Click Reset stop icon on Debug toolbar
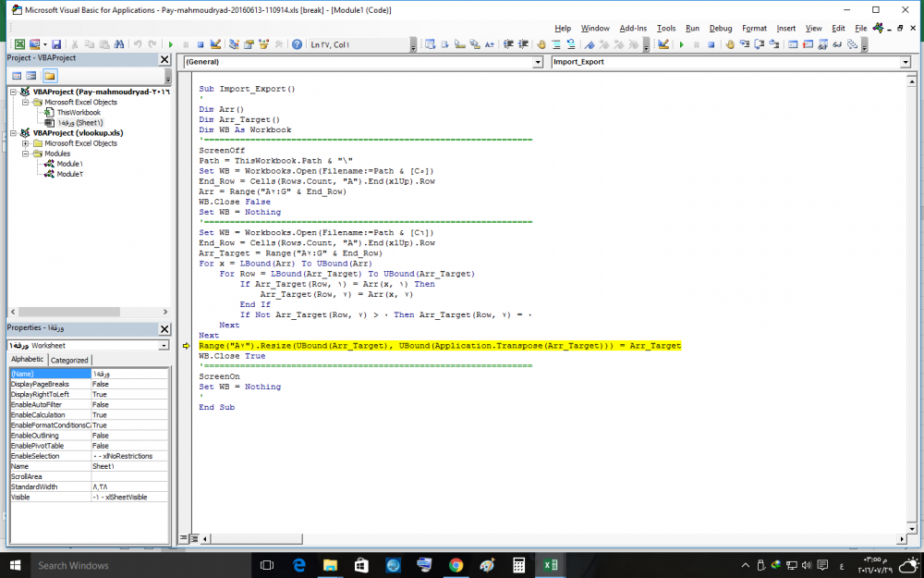 tap(711, 44)
